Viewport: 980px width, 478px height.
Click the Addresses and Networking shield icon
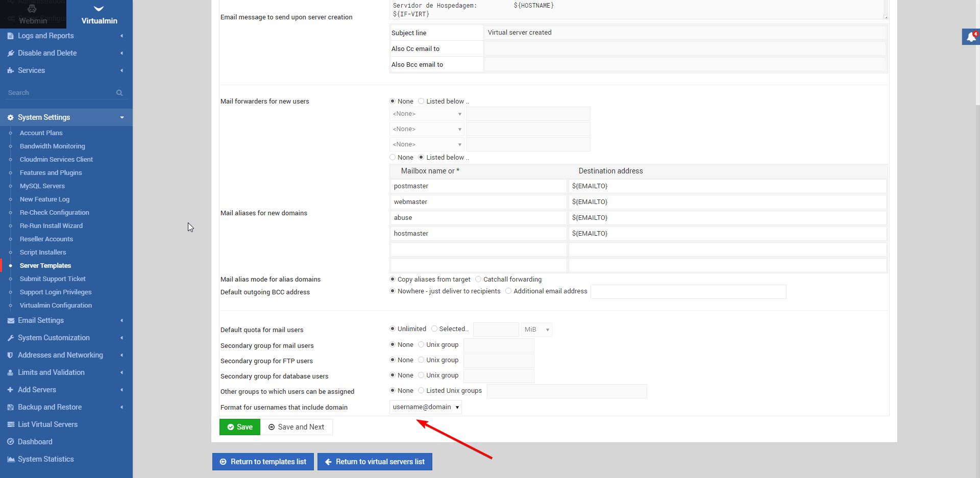click(11, 355)
